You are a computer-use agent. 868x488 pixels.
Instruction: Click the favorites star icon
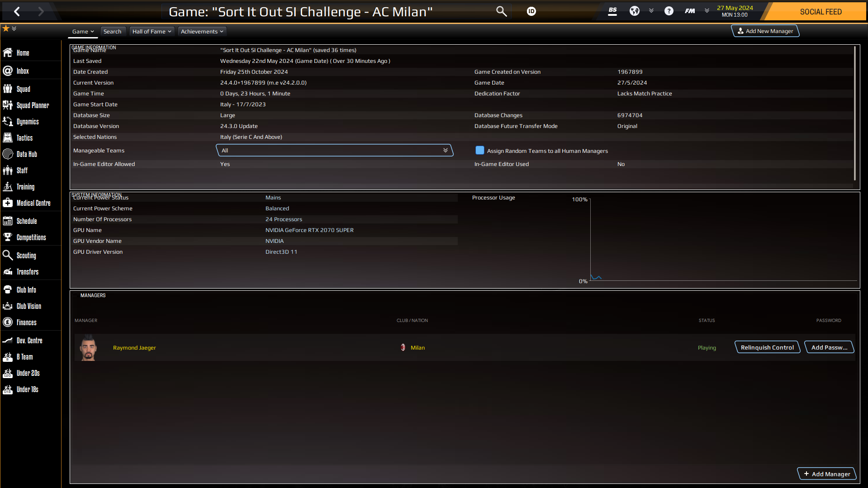[x=6, y=28]
